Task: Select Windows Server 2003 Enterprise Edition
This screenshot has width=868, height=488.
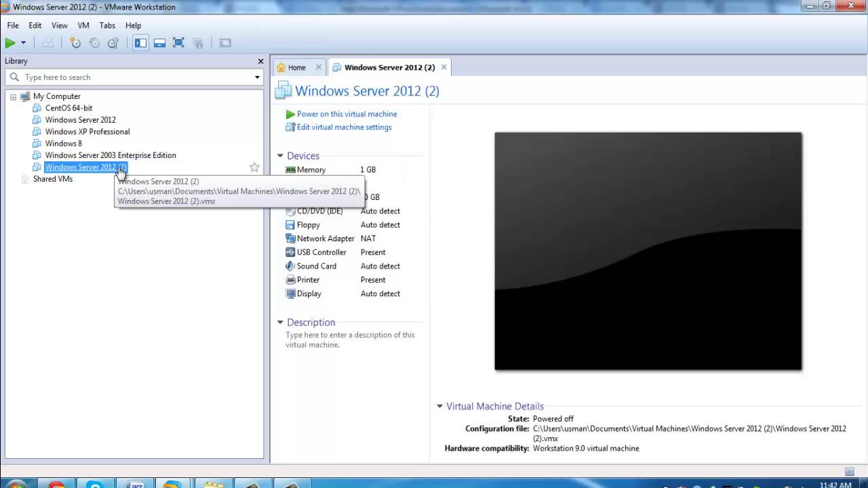Action: [x=110, y=155]
